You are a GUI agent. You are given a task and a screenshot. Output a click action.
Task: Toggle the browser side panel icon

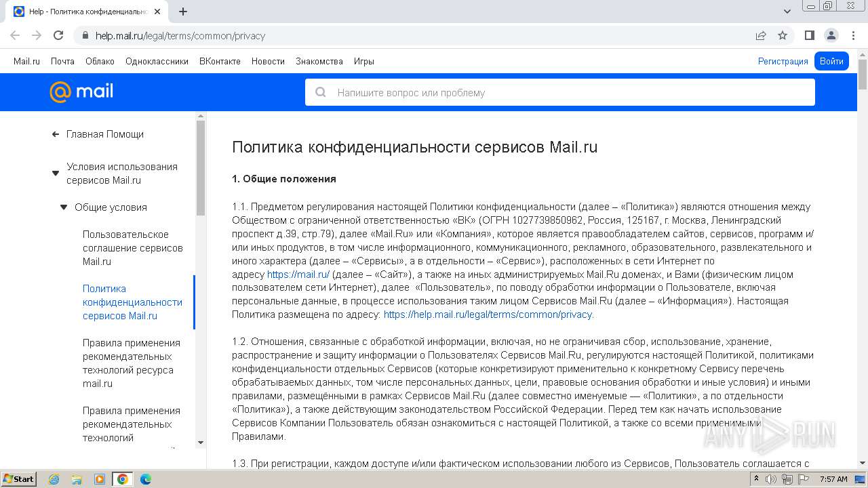810,35
